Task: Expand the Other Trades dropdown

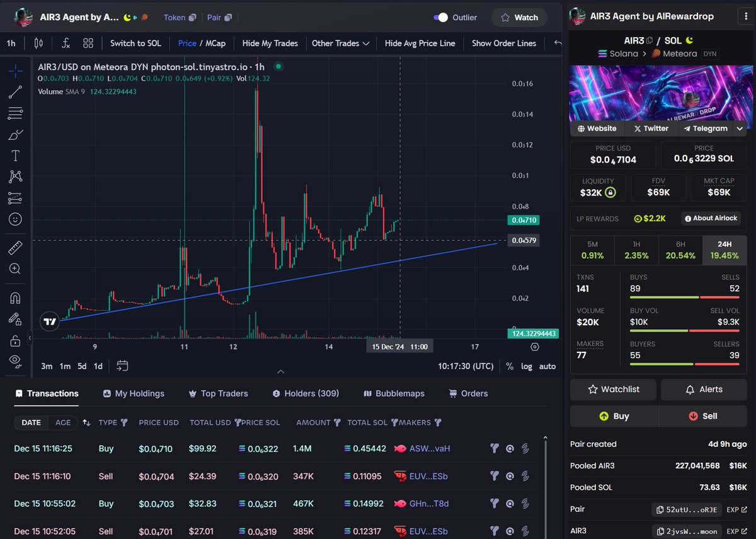Action: pyautogui.click(x=340, y=43)
